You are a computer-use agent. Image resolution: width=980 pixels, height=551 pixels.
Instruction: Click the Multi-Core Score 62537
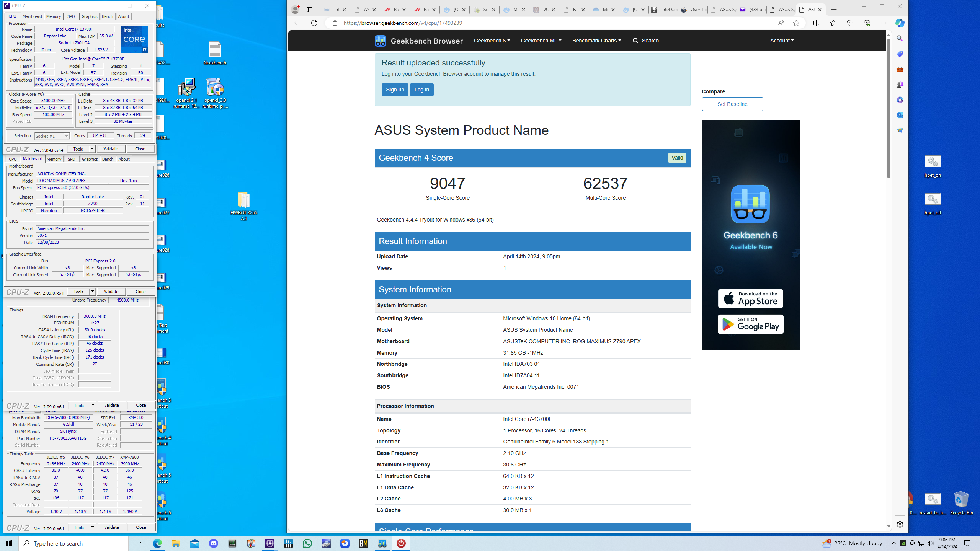(x=605, y=183)
